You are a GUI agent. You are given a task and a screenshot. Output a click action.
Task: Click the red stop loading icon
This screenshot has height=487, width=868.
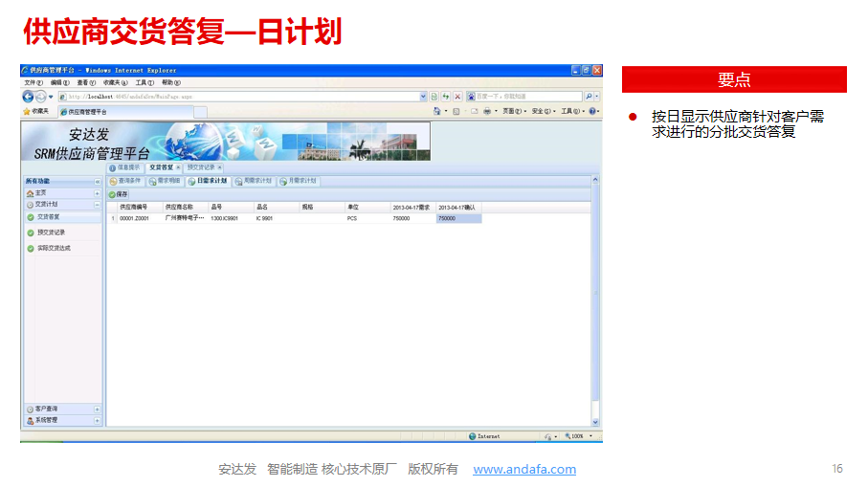click(x=457, y=97)
